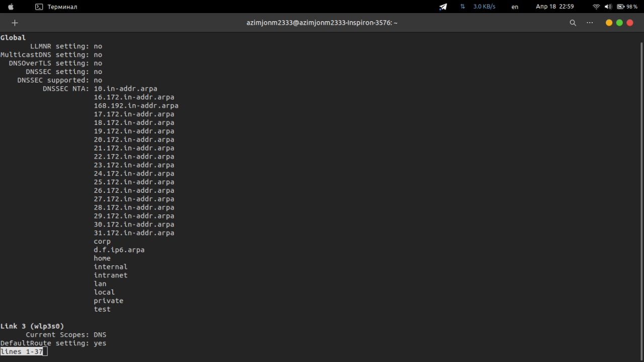Click the 24.172.in-addr.arpa entry
Image resolution: width=644 pixels, height=362 pixels.
pos(134,174)
